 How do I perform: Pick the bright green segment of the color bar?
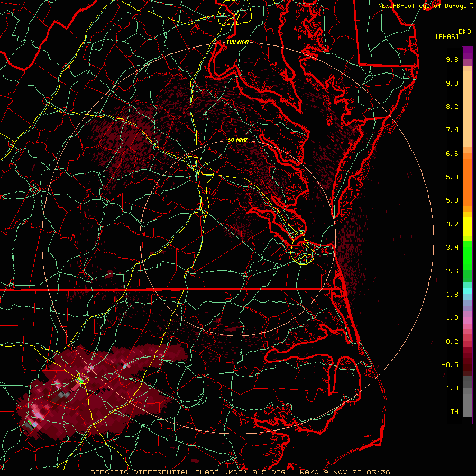point(467,255)
